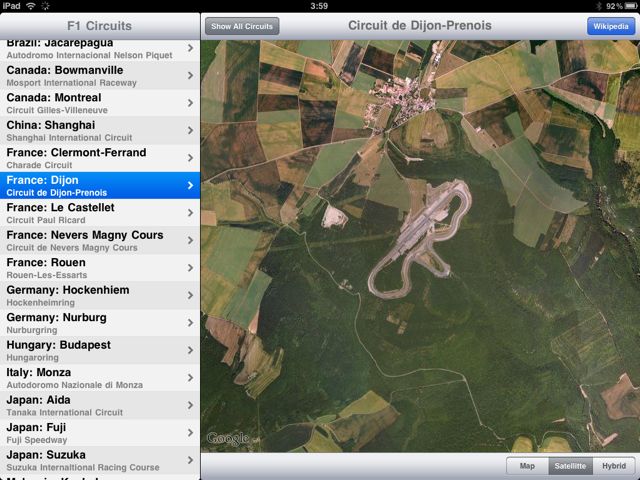Select the Hungary: Budapest row
The image size is (640, 480).
(100, 350)
